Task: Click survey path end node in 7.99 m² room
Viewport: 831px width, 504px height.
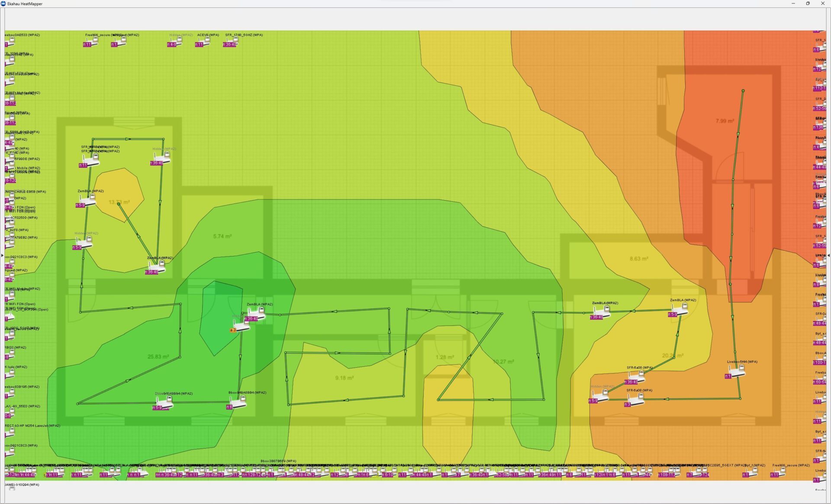Action: (743, 91)
